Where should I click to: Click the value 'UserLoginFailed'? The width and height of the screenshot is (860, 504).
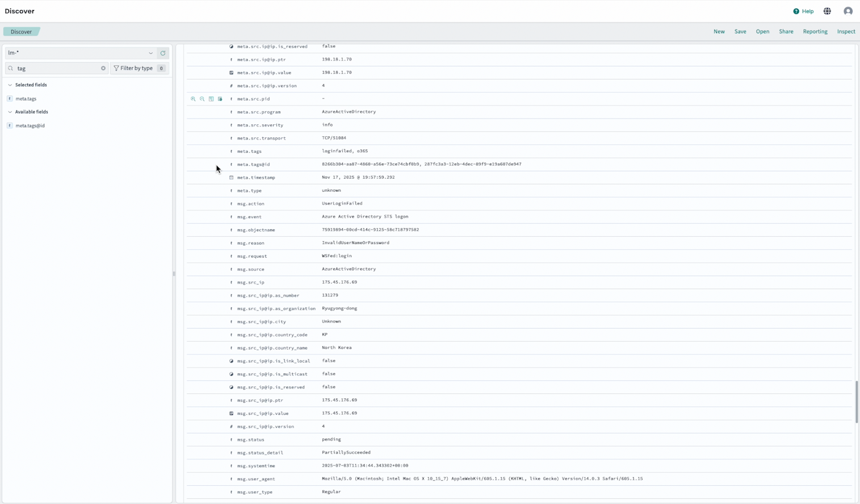click(342, 203)
